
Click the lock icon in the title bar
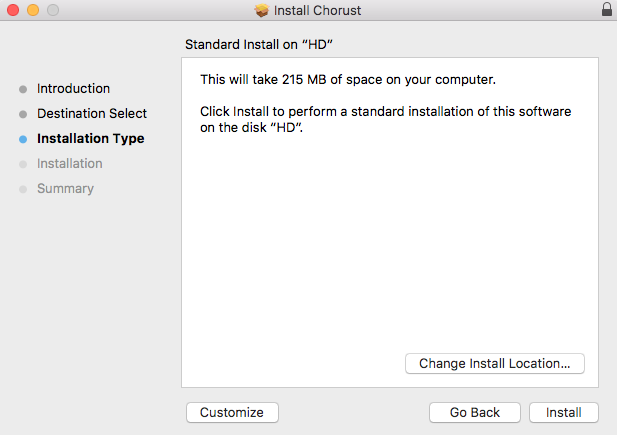pos(606,10)
